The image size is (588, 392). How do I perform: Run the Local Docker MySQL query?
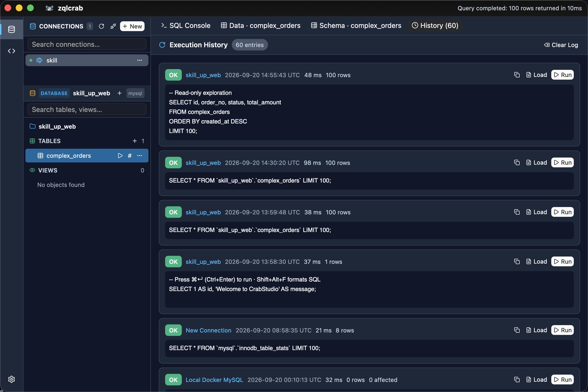point(562,380)
